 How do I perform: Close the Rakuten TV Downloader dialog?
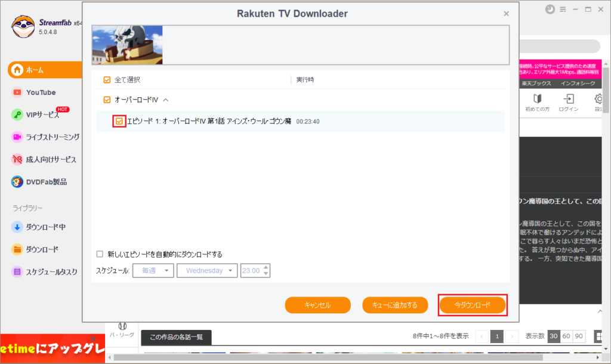coord(506,14)
